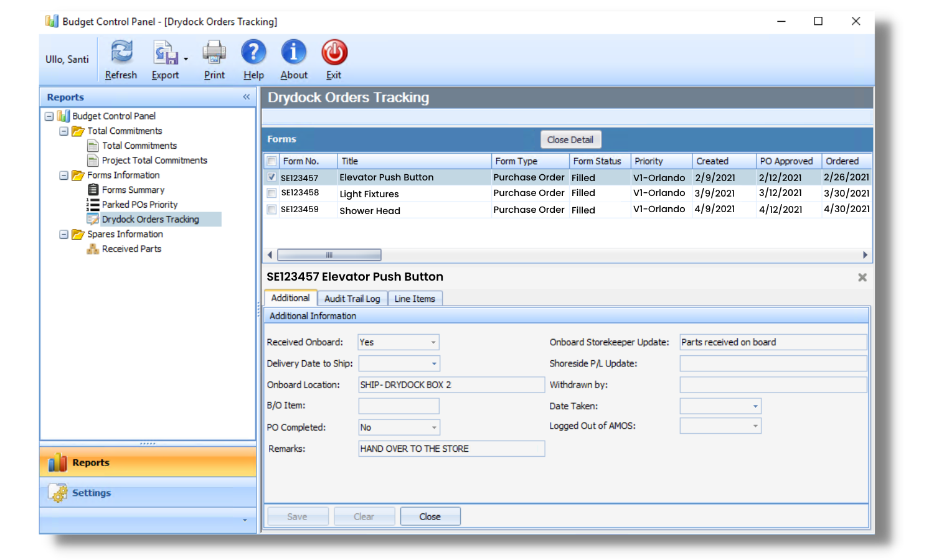Click inside the Remarks field

[x=451, y=449]
